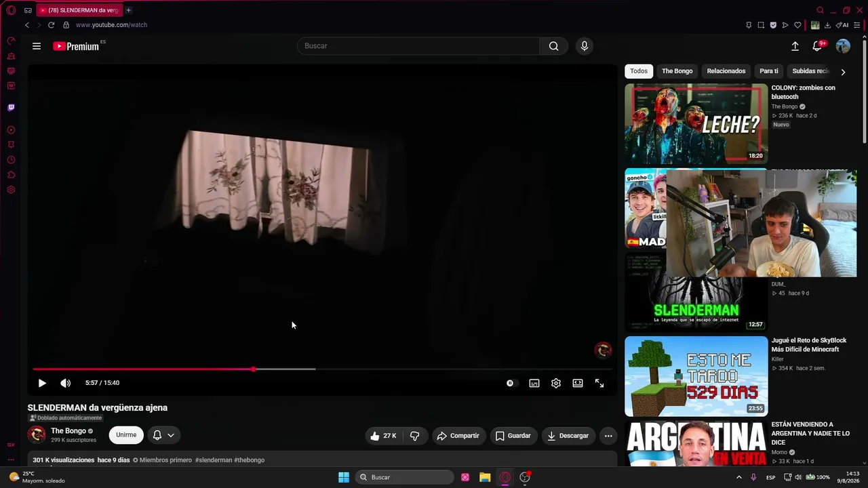Take a snapshot with Opera toolbar icon
The height and width of the screenshot is (488, 868).
[761, 25]
